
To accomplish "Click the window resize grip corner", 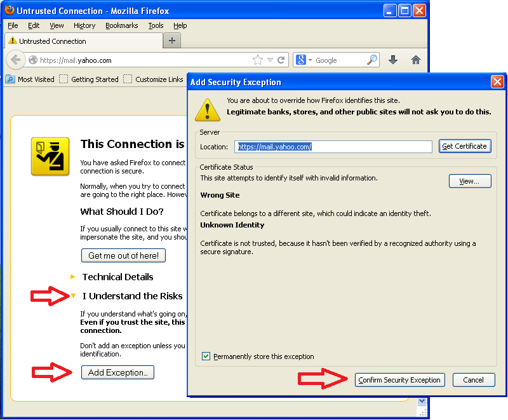I will [422, 412].
